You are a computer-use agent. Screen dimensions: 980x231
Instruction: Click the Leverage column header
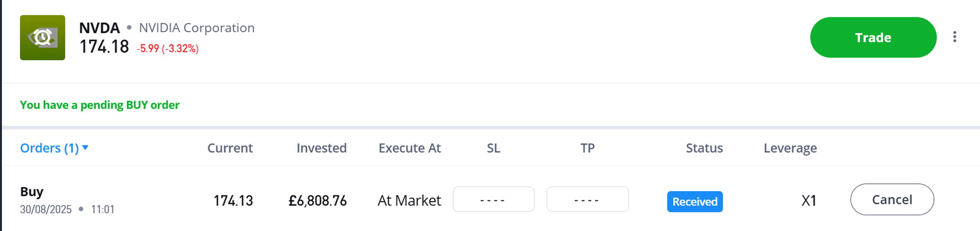(x=790, y=148)
